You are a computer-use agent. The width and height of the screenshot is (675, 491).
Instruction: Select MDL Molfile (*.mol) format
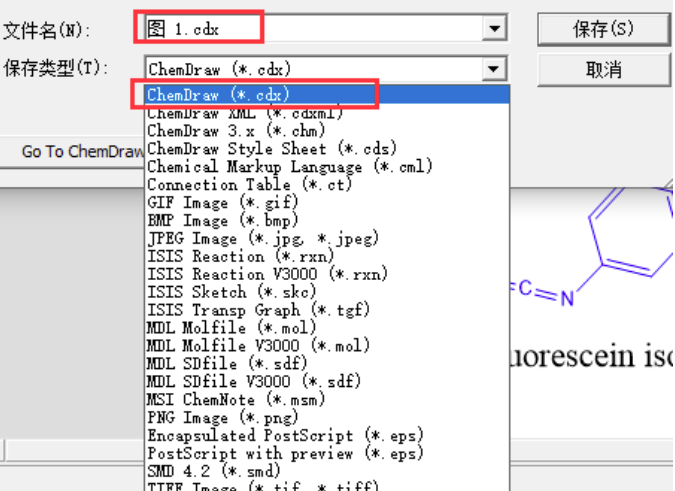(x=327, y=327)
